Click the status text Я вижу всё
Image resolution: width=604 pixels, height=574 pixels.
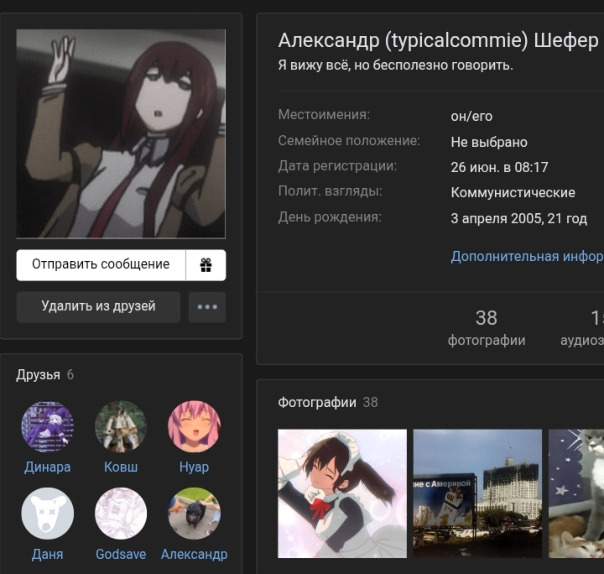(x=396, y=65)
